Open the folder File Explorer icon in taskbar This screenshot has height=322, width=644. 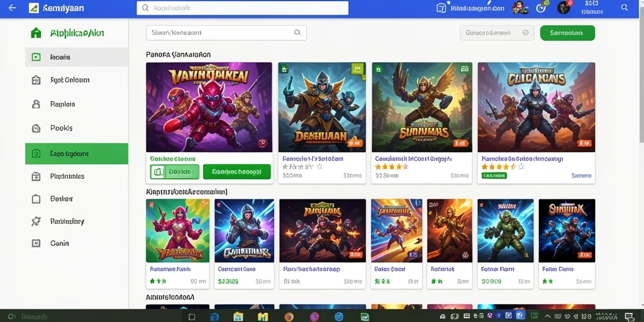pyautogui.click(x=238, y=317)
